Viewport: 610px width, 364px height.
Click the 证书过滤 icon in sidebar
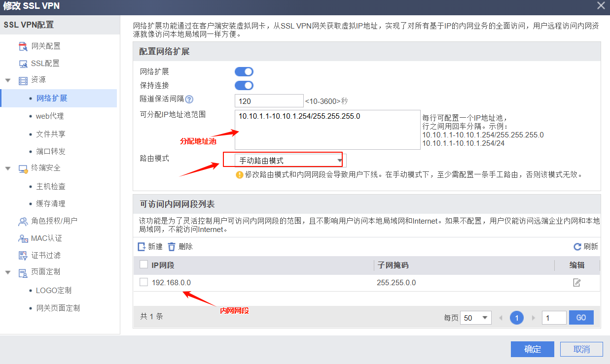point(23,256)
